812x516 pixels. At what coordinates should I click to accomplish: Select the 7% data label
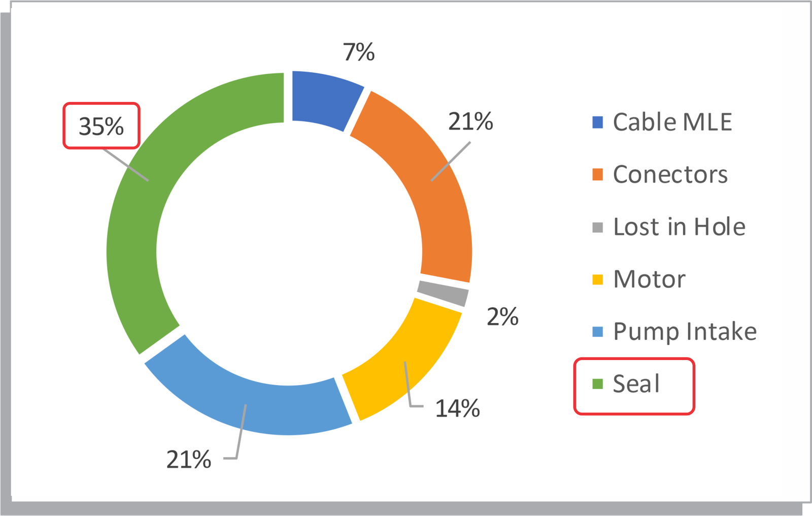click(x=359, y=52)
